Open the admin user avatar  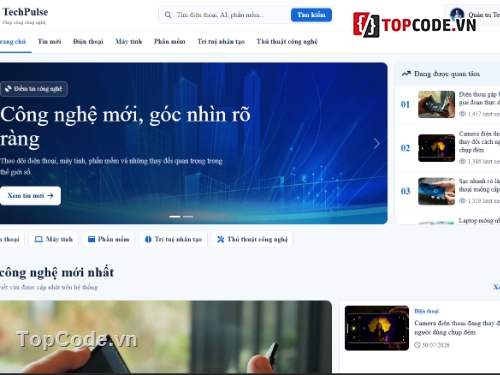[x=457, y=15]
